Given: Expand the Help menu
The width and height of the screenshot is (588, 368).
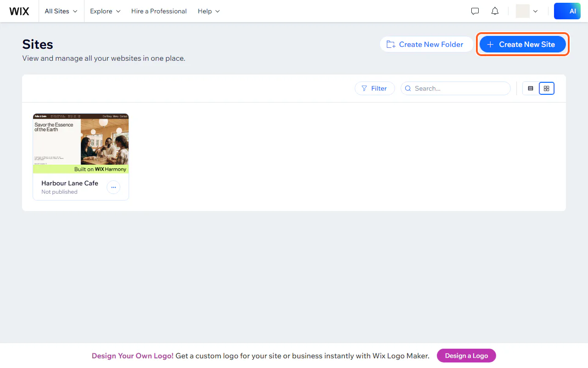Looking at the screenshot, I should [x=209, y=11].
